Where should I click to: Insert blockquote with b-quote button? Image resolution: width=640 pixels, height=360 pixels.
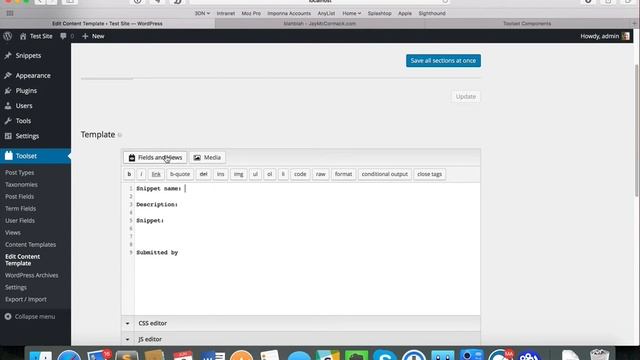[x=180, y=174]
